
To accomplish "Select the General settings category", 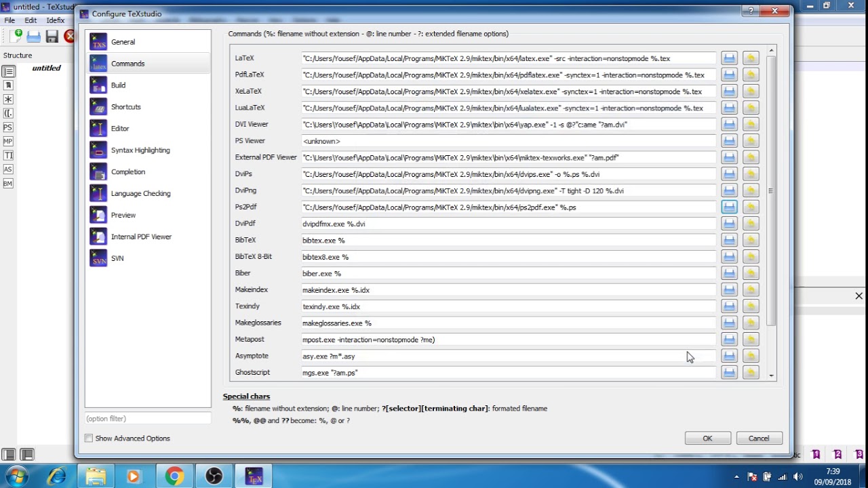I will coord(123,42).
